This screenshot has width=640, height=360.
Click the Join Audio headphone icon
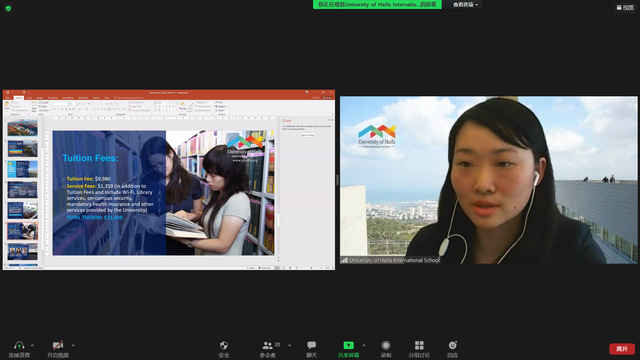(x=19, y=346)
